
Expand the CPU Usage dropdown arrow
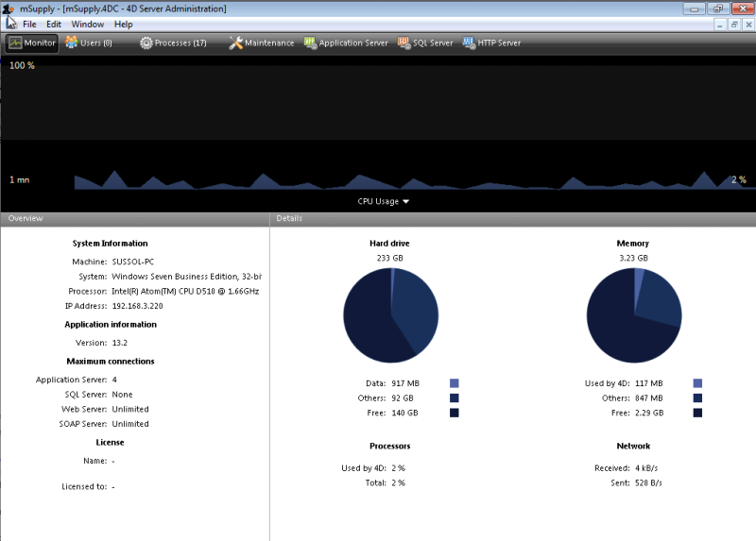pyautogui.click(x=406, y=201)
